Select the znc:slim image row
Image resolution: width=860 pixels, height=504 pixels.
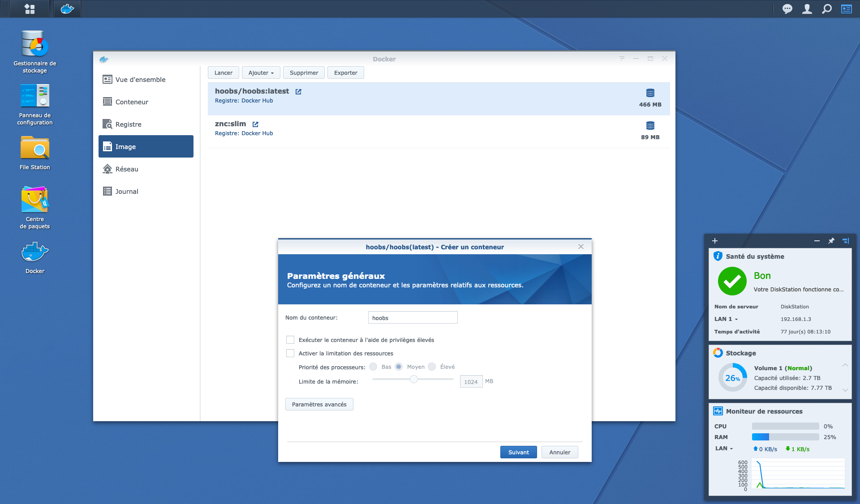click(x=439, y=132)
